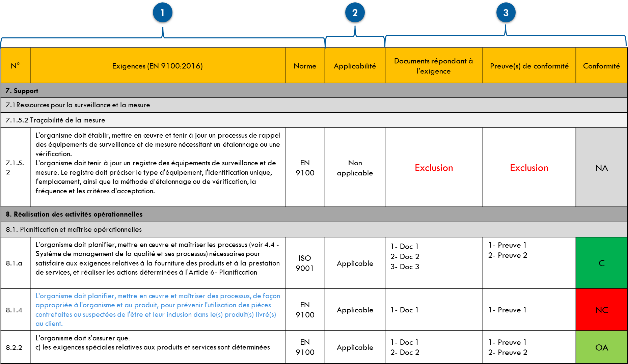Select '8.1. Planification et maîtrise opérationnelles' row
This screenshot has width=628, height=364.
point(314,229)
